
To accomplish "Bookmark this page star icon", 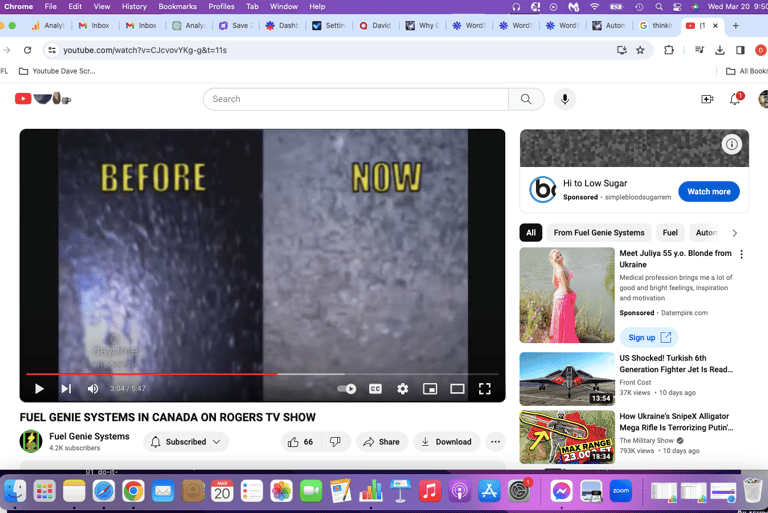I will [640, 50].
